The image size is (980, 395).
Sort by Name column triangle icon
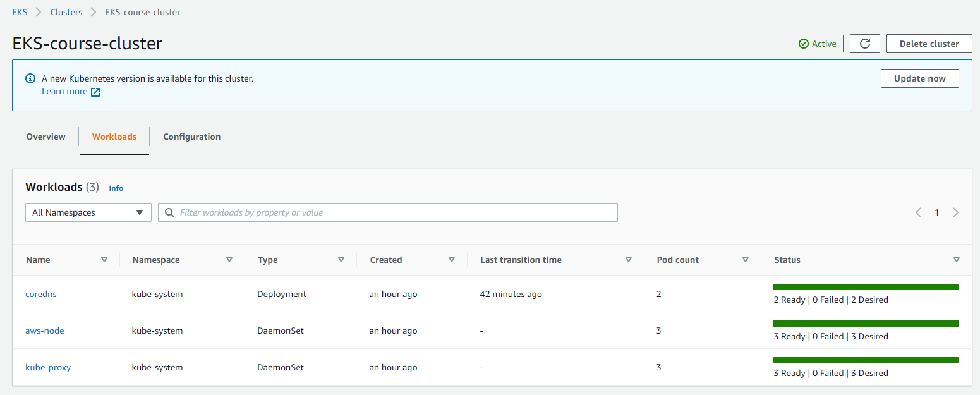(104, 260)
